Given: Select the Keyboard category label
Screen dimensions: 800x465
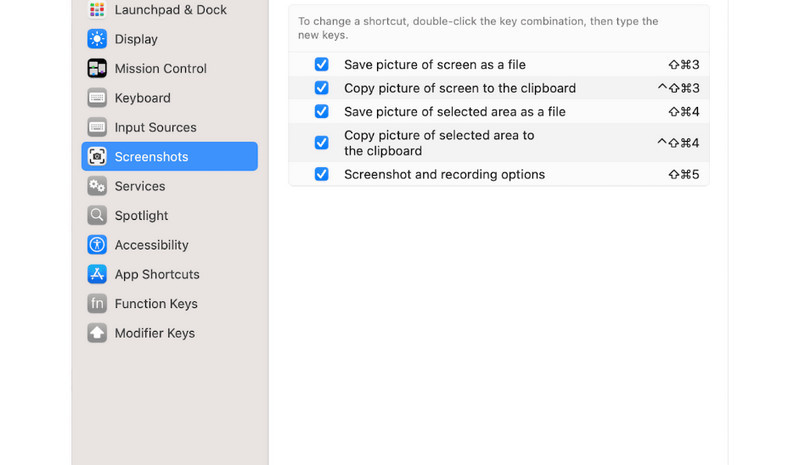Looking at the screenshot, I should 142,97.
